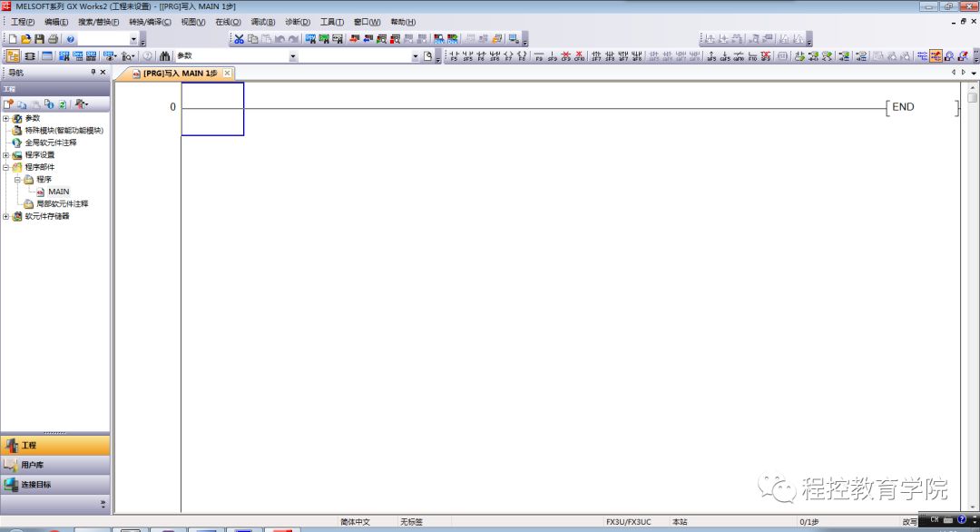This screenshot has width=980, height=532.
Task: Switch to the 用户库 navigation view
Action: [55, 465]
